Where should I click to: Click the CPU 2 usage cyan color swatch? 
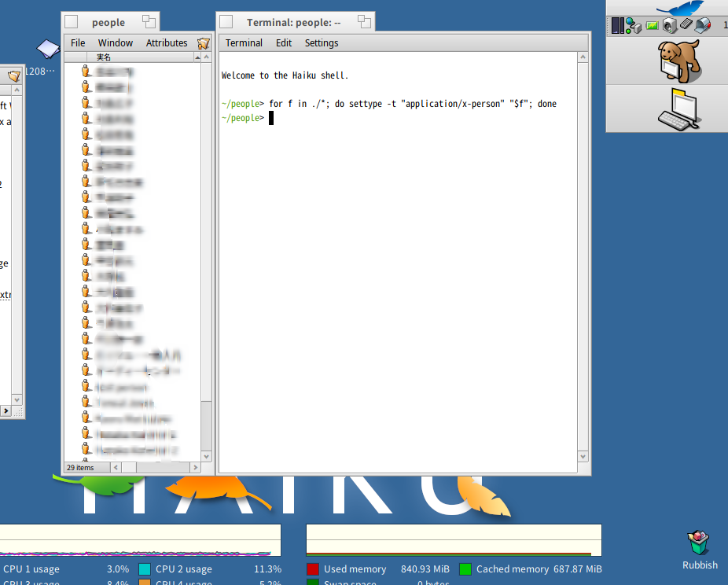[145, 569]
